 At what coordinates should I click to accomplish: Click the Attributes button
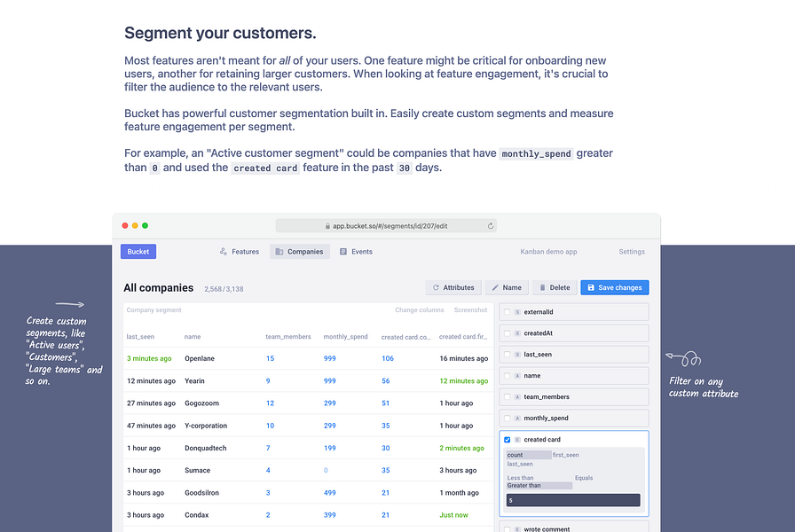[453, 287]
